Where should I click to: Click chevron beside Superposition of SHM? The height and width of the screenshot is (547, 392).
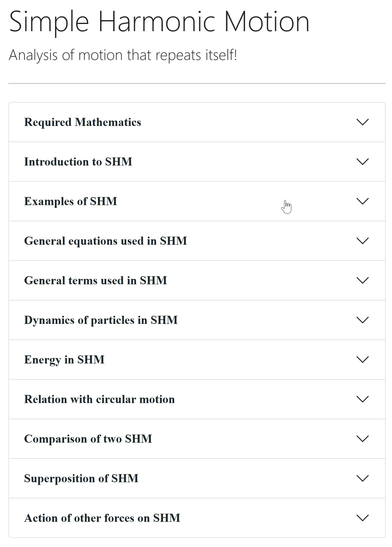tap(362, 478)
